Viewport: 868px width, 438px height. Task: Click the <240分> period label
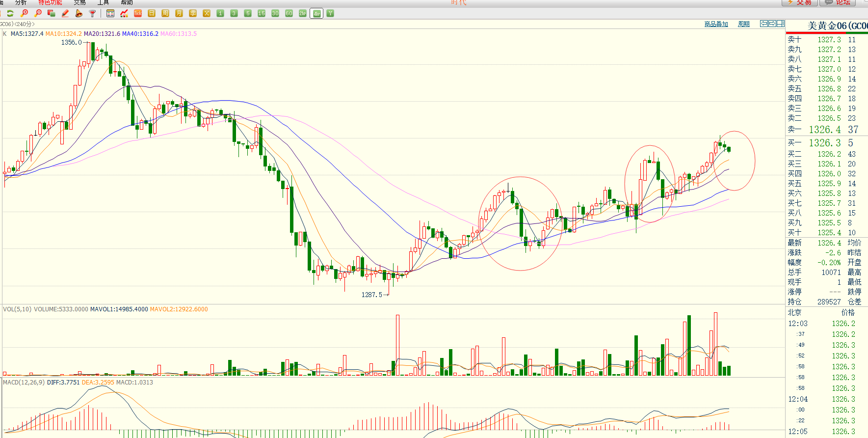pos(24,24)
